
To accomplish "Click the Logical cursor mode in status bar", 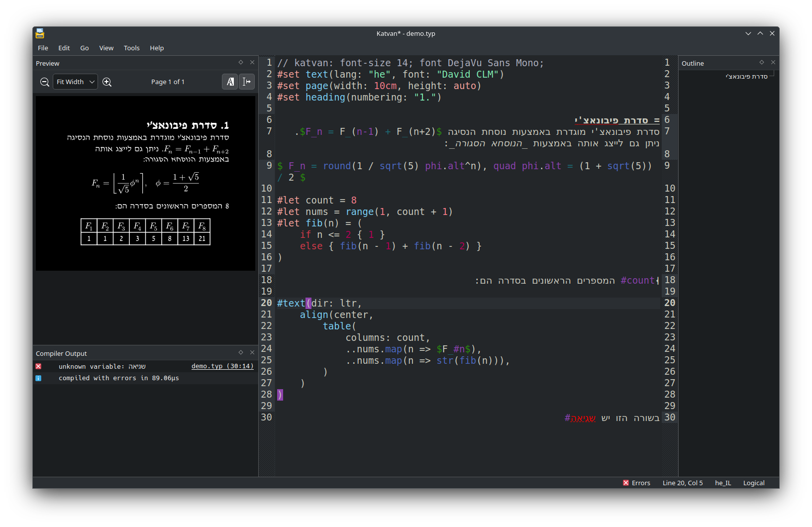I will 754,483.
